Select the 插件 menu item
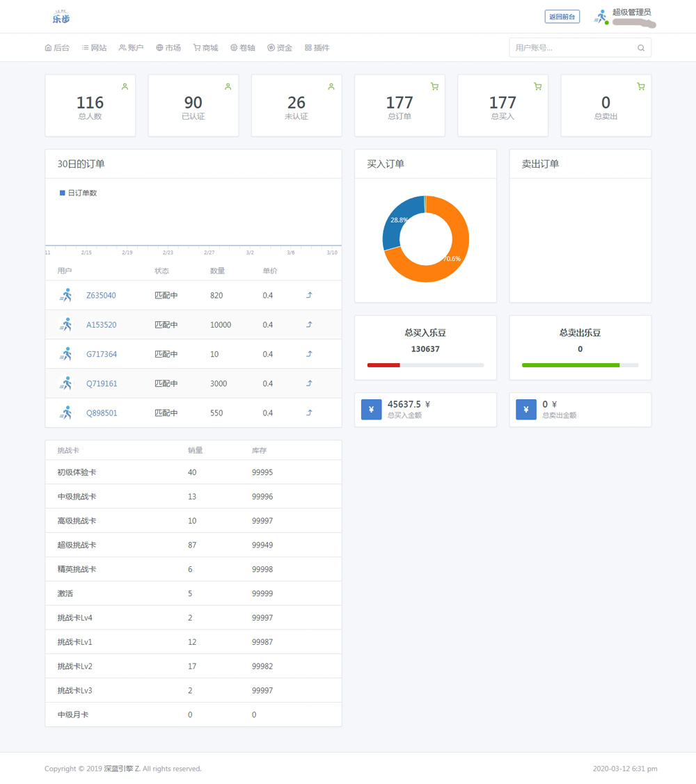 click(317, 48)
